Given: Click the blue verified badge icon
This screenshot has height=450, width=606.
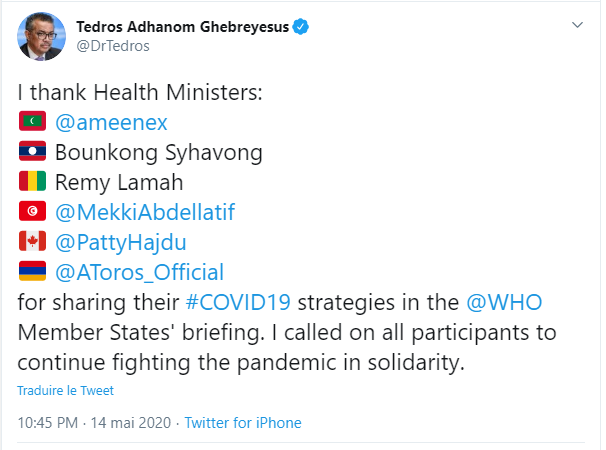Looking at the screenshot, I should 300,29.
